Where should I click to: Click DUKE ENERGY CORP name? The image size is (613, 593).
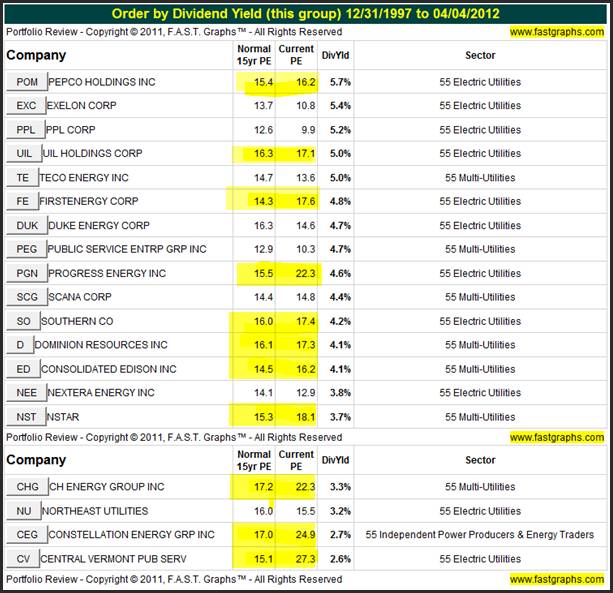(x=99, y=226)
